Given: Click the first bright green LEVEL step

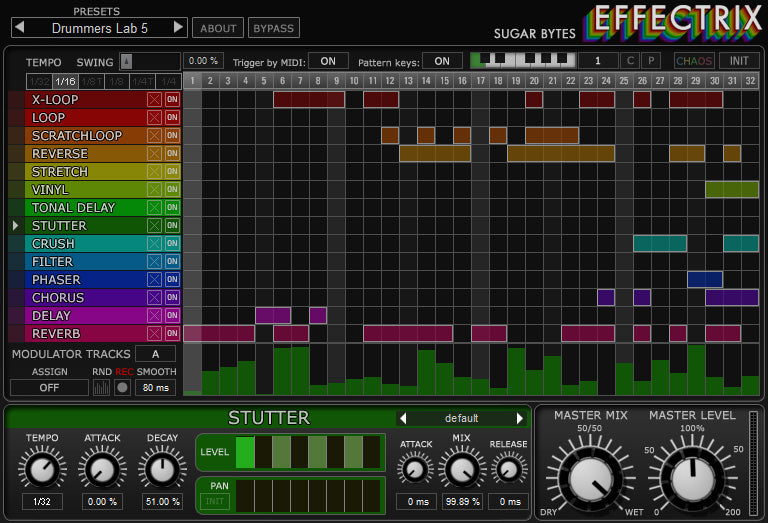Looking at the screenshot, I should (x=245, y=452).
